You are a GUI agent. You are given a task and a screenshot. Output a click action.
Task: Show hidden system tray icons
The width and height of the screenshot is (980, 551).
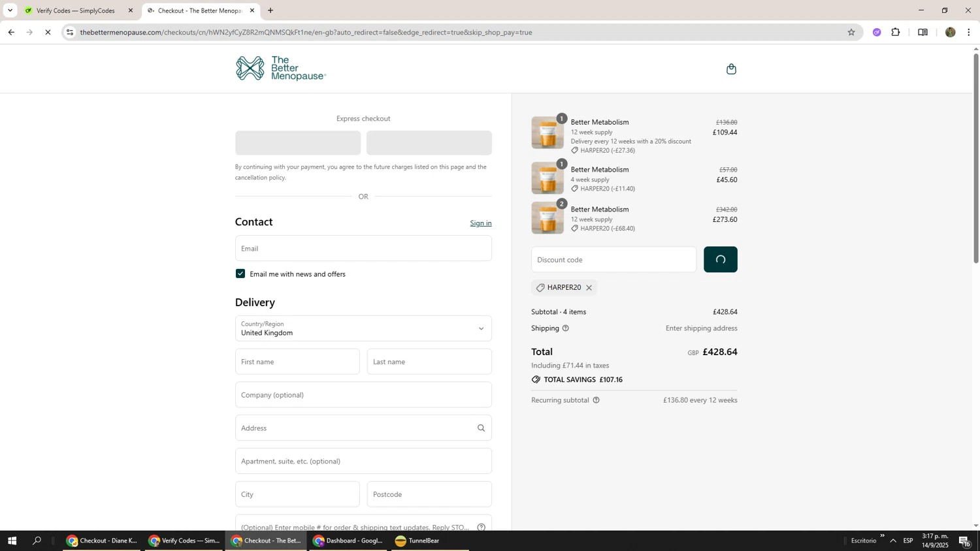(893, 541)
